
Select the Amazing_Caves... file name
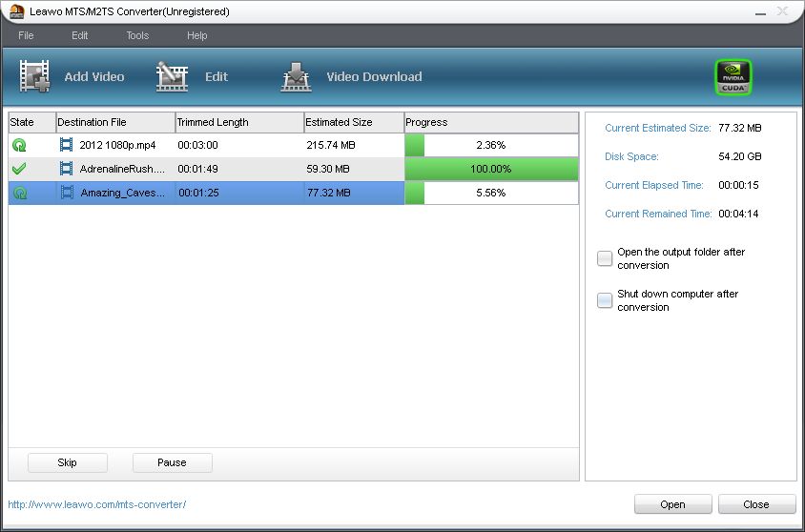123,193
